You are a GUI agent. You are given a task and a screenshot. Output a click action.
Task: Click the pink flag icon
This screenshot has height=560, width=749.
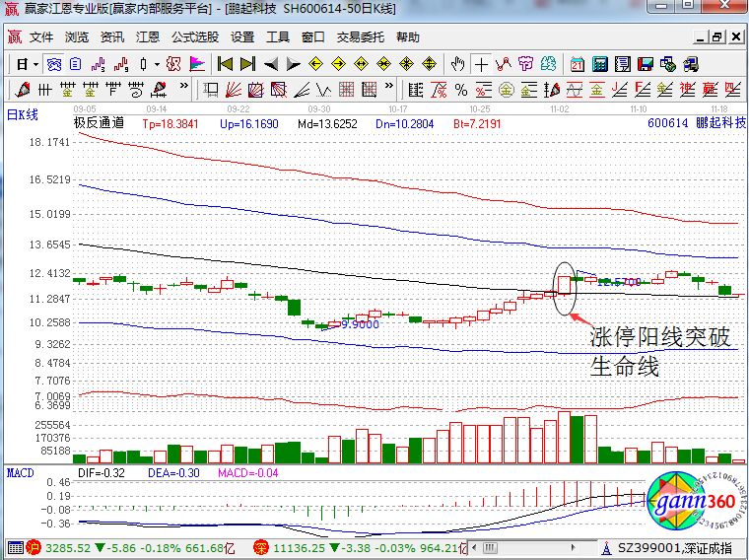point(196,64)
